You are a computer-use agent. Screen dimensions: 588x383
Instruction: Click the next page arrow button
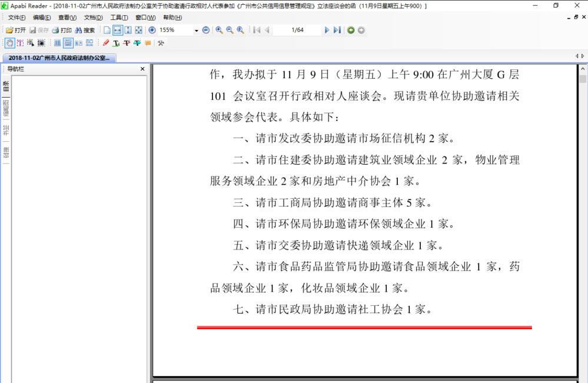tap(327, 30)
